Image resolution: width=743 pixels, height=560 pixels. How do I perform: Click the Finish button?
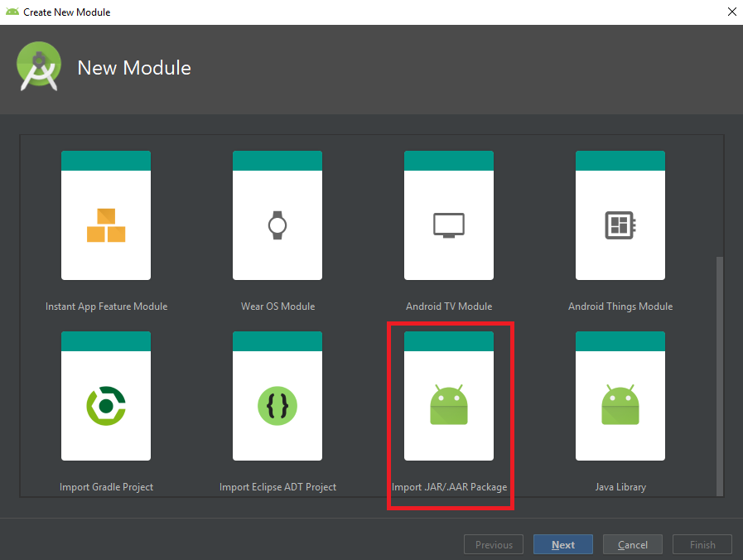pos(702,544)
